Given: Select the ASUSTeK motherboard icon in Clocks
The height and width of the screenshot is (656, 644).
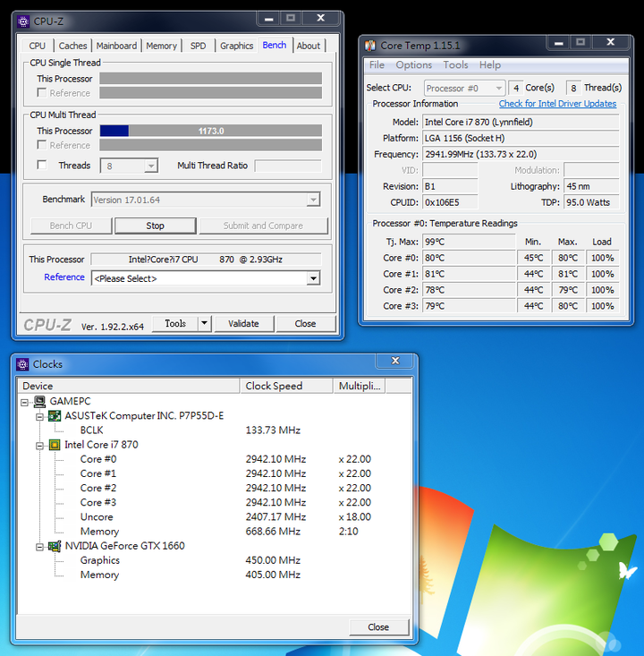Looking at the screenshot, I should point(55,416).
